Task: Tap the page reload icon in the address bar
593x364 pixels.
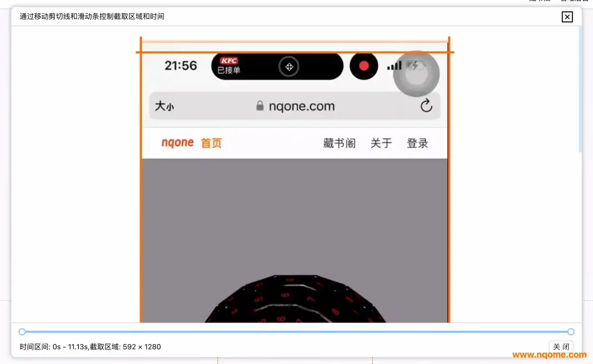Action: pos(426,106)
